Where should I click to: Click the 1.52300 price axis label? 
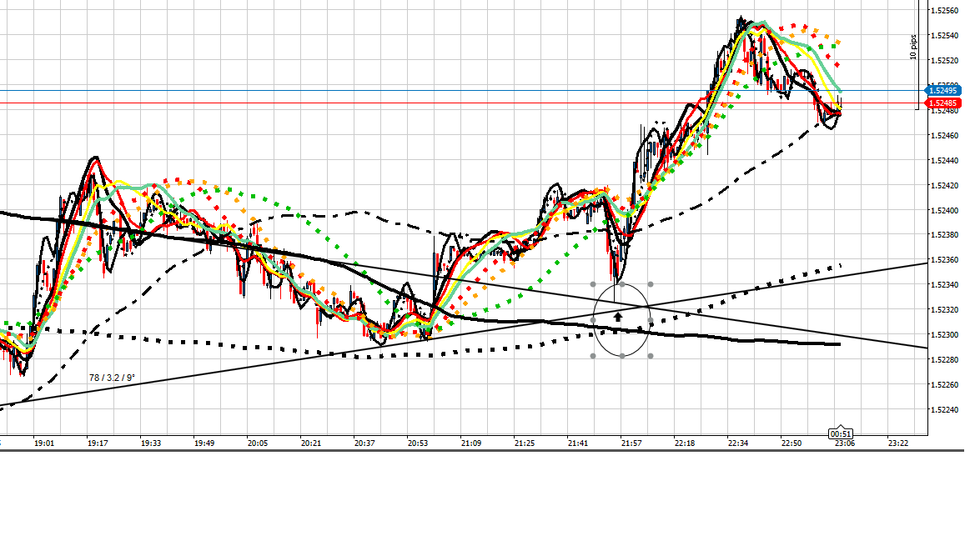(x=944, y=335)
